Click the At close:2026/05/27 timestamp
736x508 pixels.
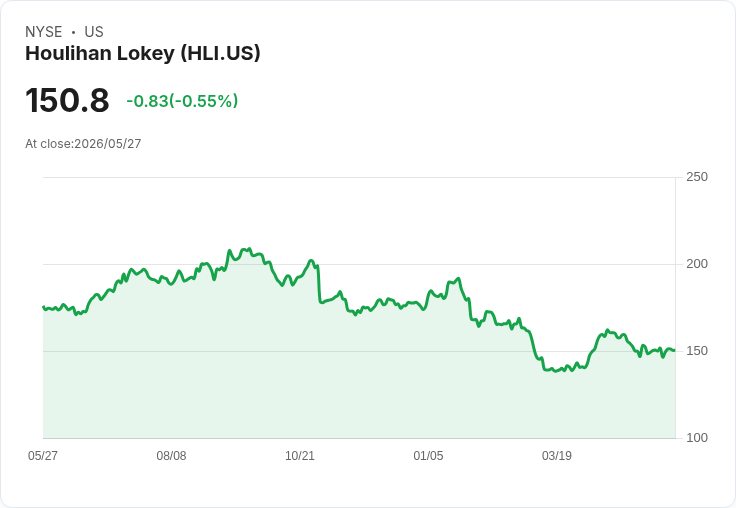83,144
